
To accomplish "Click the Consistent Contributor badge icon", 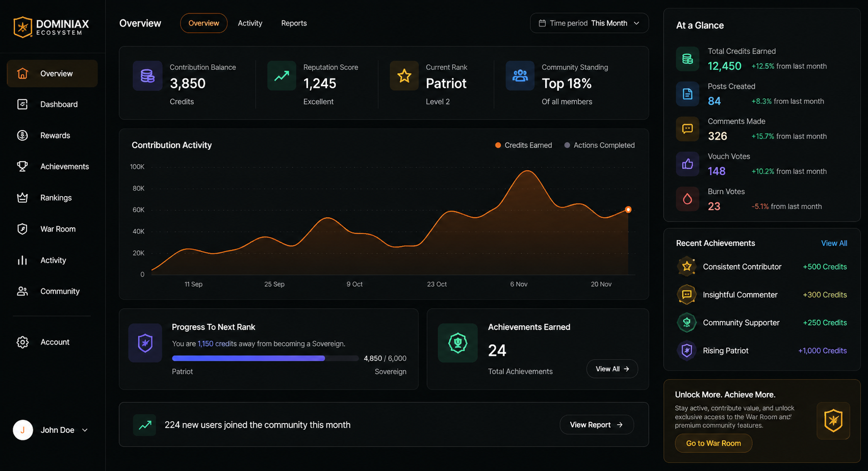I will tap(687, 267).
